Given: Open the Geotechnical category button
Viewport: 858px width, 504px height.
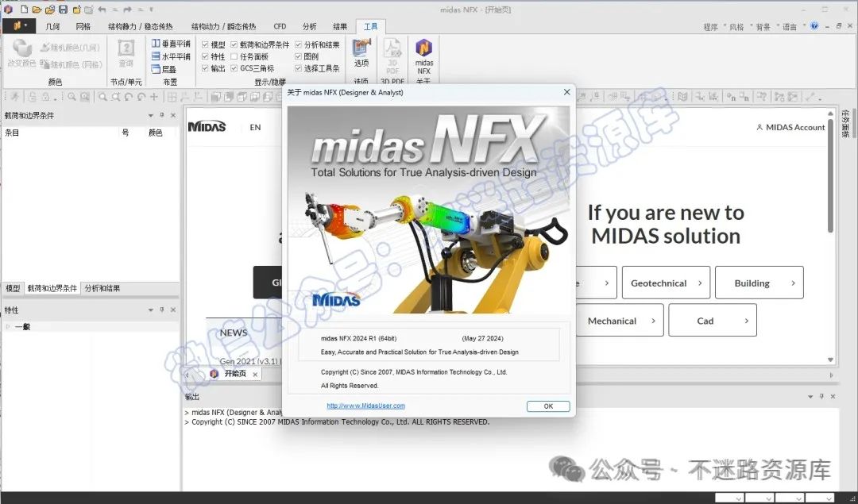Looking at the screenshot, I should pos(666,283).
